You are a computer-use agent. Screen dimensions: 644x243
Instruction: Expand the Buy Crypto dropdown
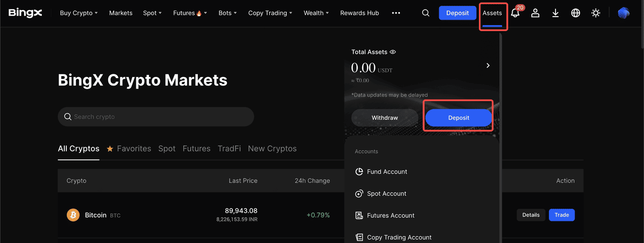tap(78, 13)
